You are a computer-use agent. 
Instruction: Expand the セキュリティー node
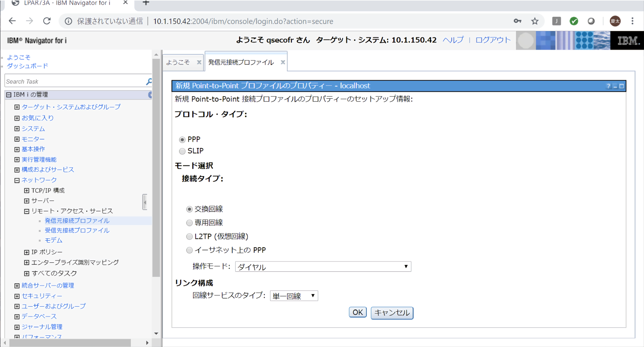click(17, 296)
